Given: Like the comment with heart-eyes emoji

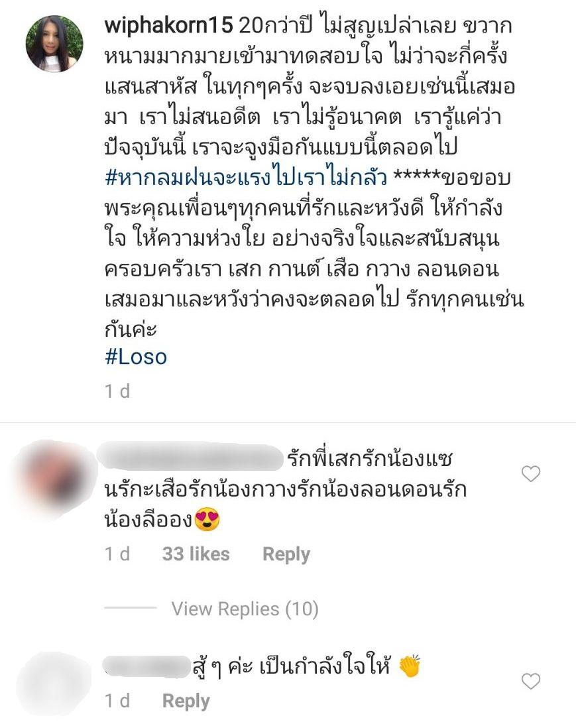Looking at the screenshot, I should 531,473.
